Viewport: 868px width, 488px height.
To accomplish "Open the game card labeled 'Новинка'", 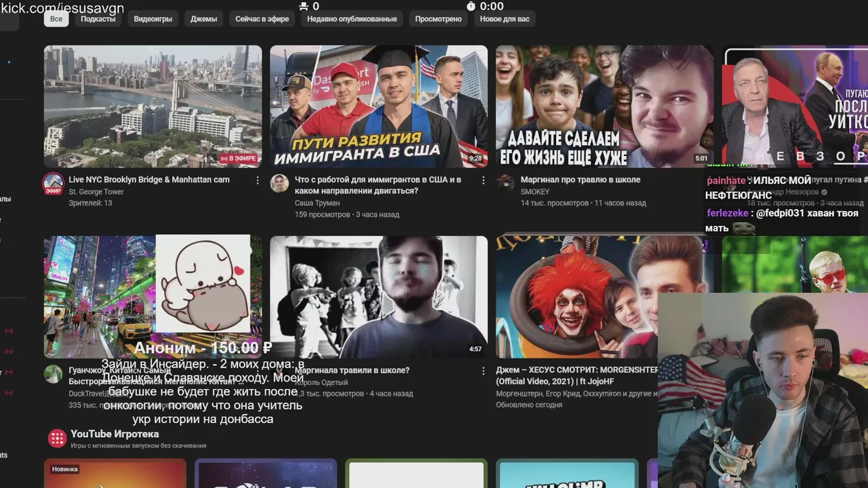I will (x=115, y=473).
